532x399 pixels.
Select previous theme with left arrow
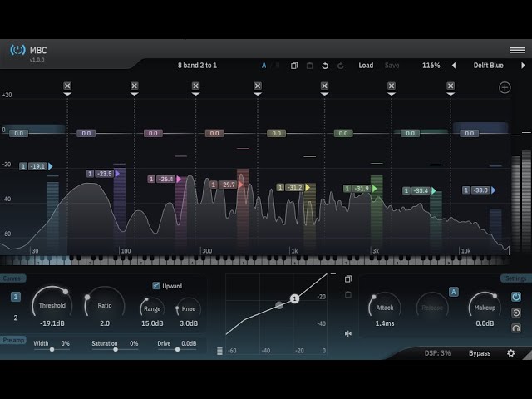click(x=454, y=66)
